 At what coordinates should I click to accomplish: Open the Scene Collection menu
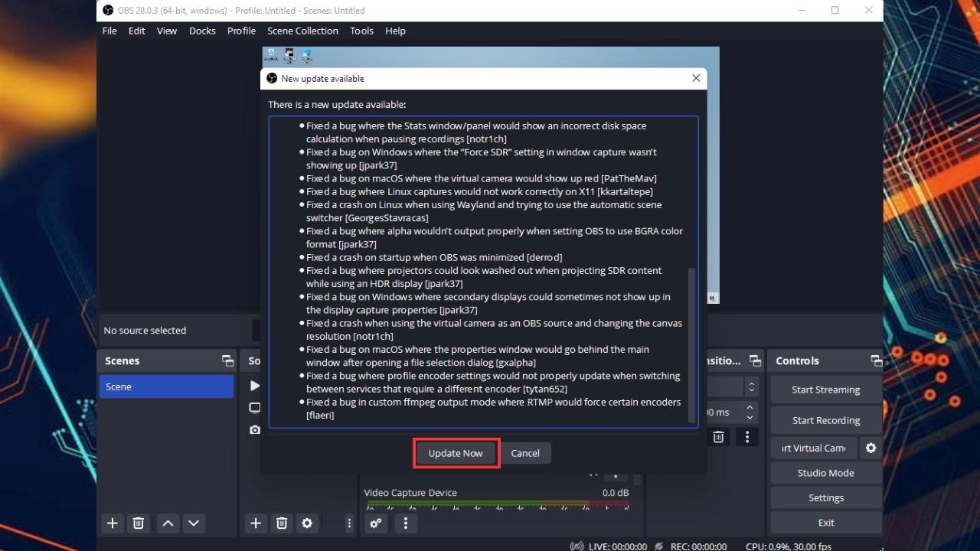tap(302, 31)
